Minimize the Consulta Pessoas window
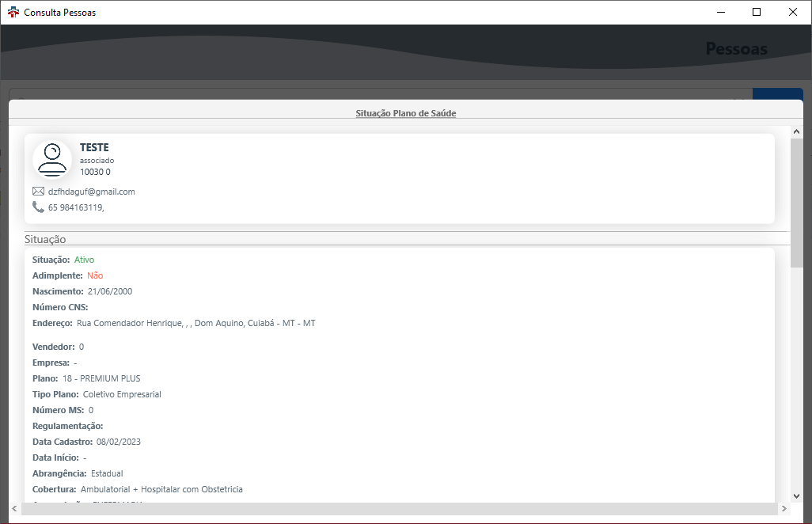Image resolution: width=812 pixels, height=524 pixels. tap(721, 13)
